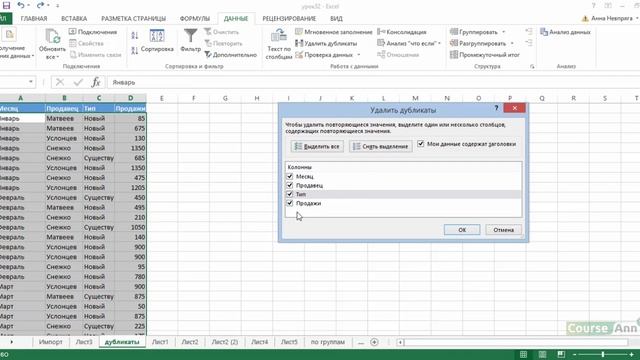Undo the last action
Screen dimensions: 640x360
[x=20, y=5]
